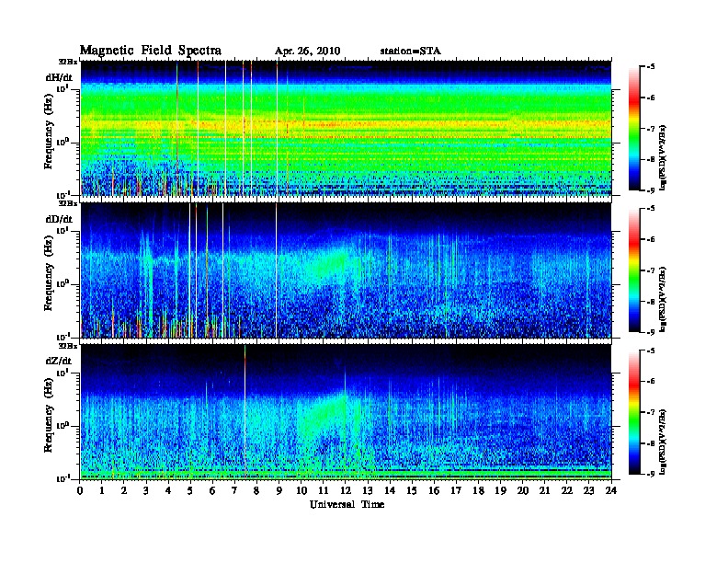Image resolution: width=728 pixels, height=563 pixels.
Task: Click hour tick label 24 on time axis
Action: (x=611, y=491)
